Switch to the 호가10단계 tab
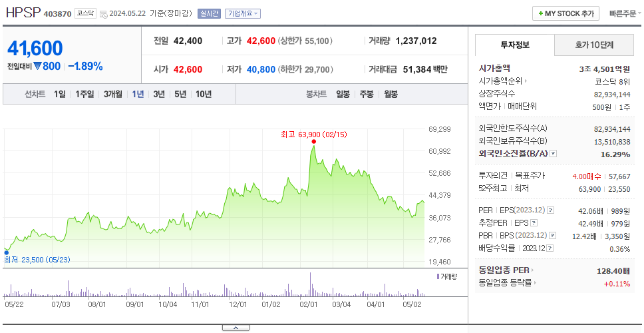Image resolution: width=644 pixels, height=333 pixels. [x=594, y=45]
